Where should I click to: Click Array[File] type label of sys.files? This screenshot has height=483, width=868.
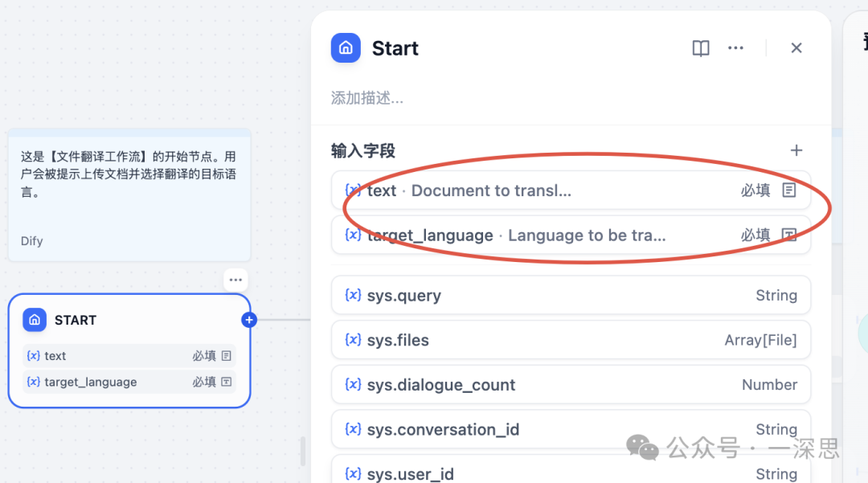tap(760, 340)
